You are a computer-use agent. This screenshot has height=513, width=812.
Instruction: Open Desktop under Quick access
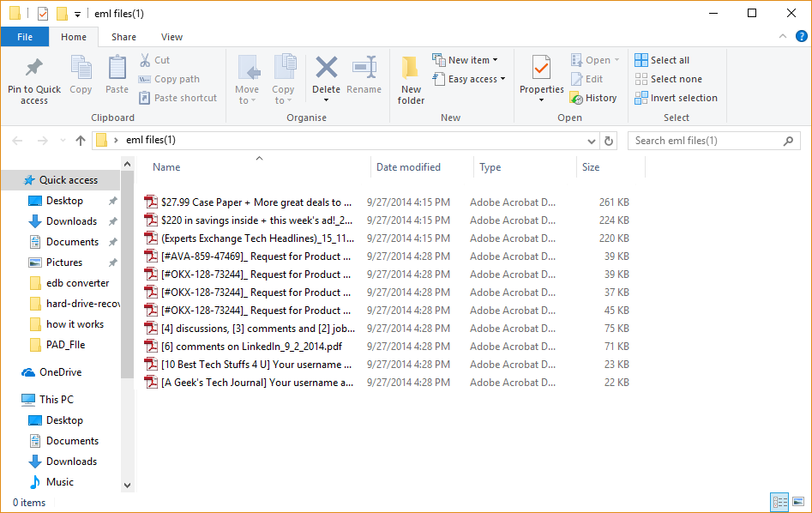[x=64, y=201]
